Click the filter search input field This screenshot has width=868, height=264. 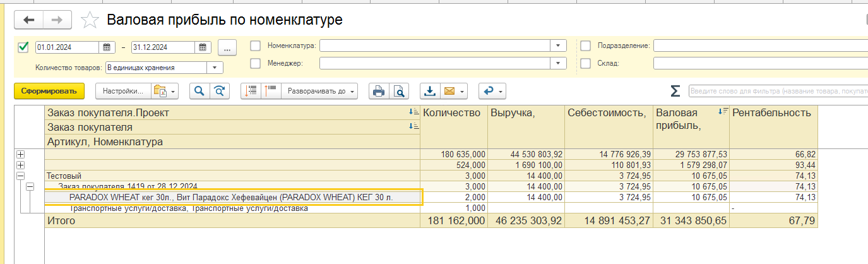pos(778,92)
